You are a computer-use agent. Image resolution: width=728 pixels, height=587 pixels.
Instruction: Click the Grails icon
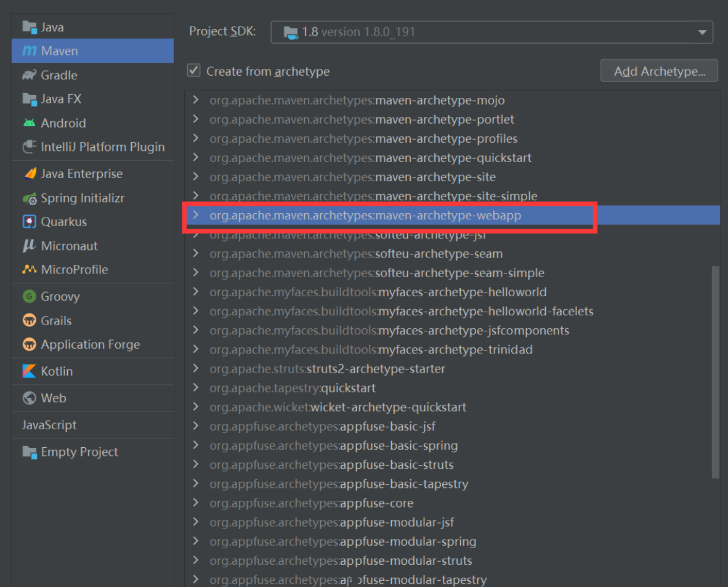coord(29,320)
